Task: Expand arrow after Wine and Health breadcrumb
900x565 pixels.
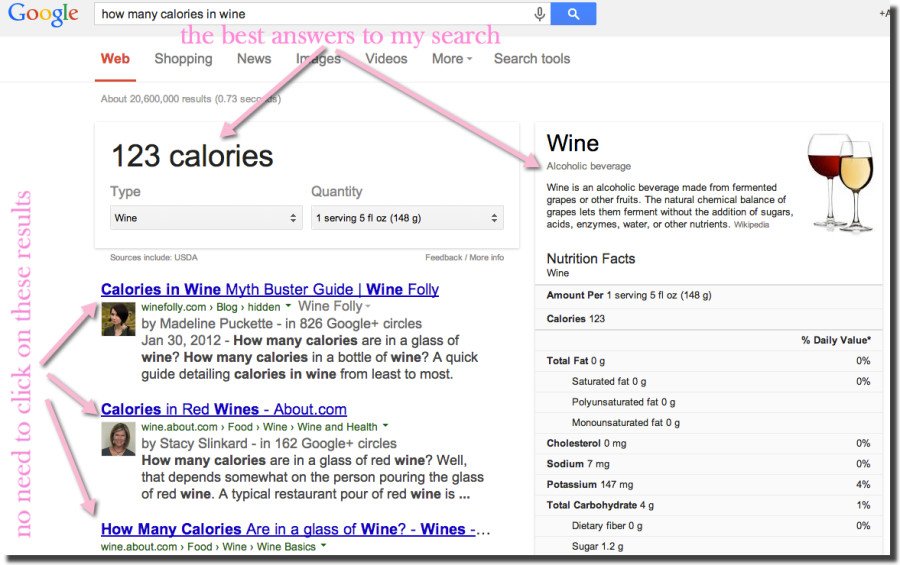Action: [386, 426]
